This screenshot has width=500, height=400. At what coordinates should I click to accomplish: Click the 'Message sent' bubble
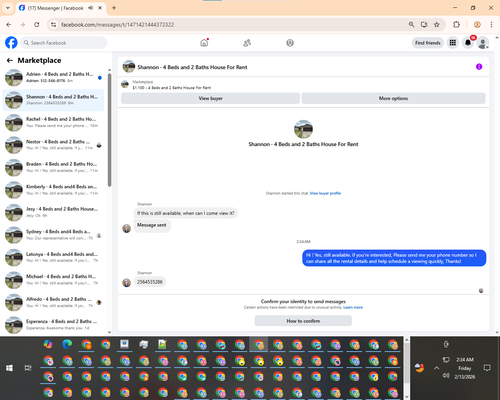(x=152, y=225)
